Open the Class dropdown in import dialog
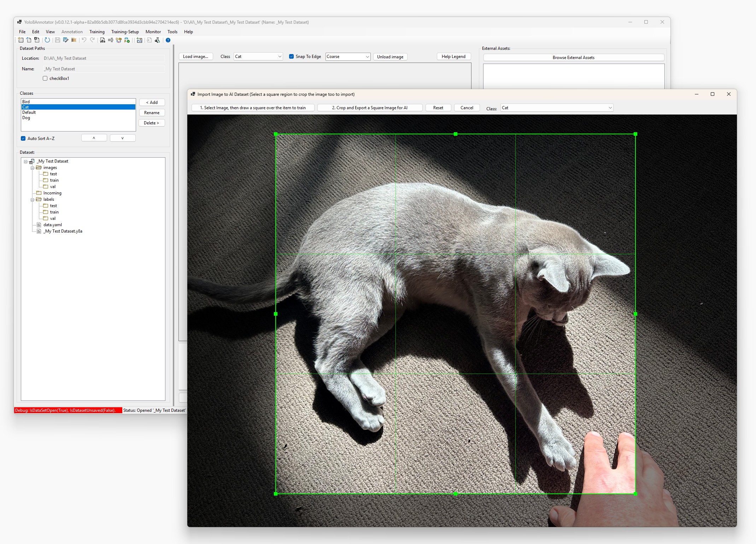The width and height of the screenshot is (756, 544). [610, 108]
